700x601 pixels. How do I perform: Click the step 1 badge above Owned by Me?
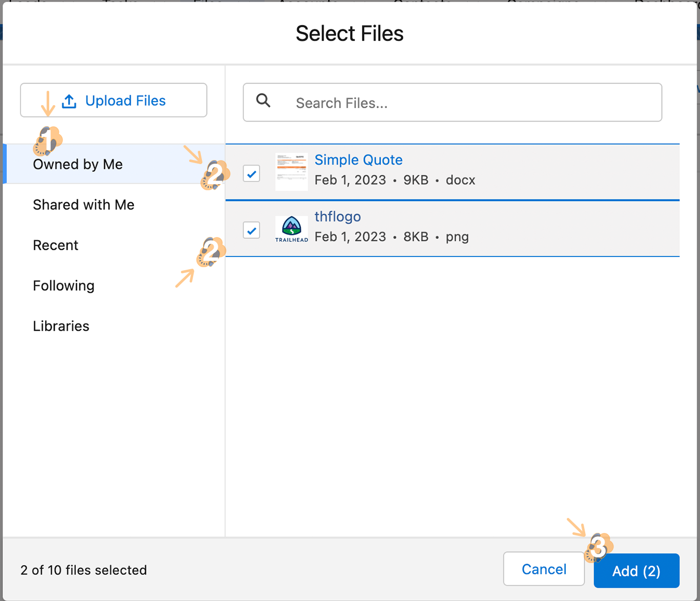(x=48, y=141)
